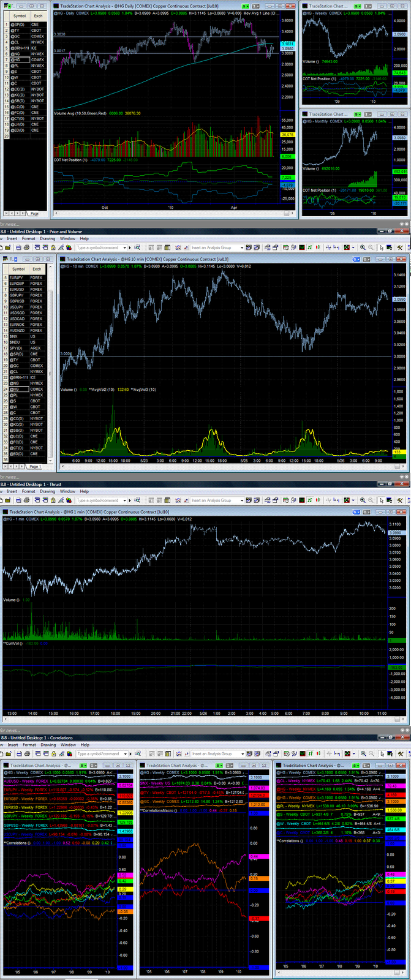Open the Insert menu in the Correlations window
411x980 pixels.
tap(12, 745)
